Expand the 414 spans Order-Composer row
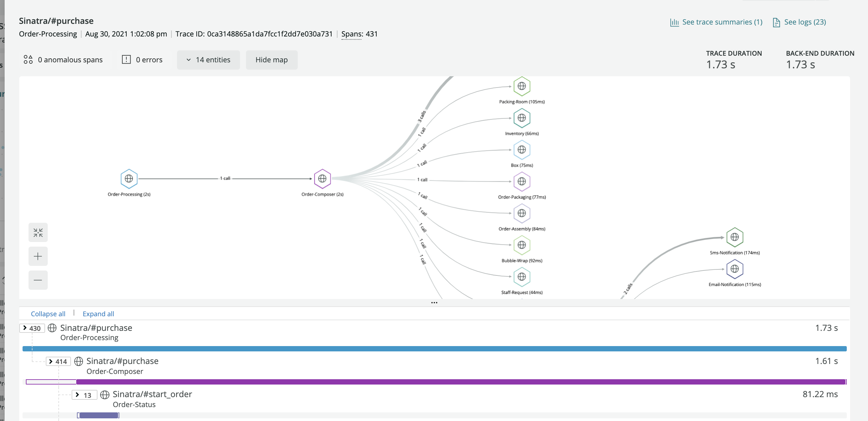Viewport: 868px width, 421px height. coord(58,361)
